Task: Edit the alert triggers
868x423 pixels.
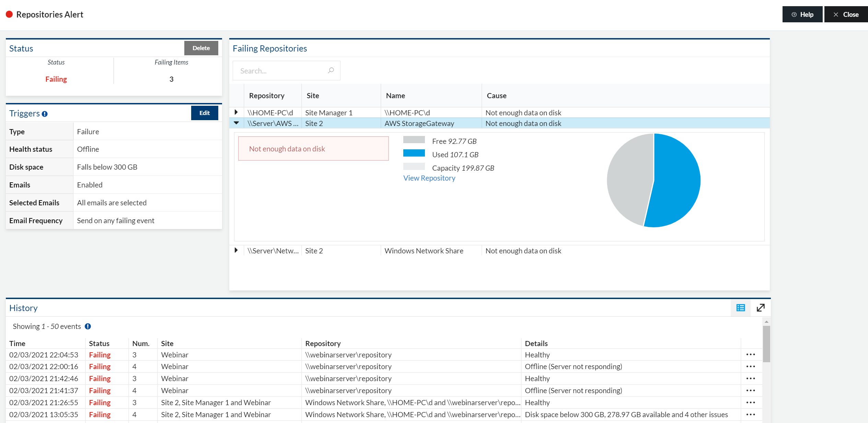Action: pyautogui.click(x=205, y=113)
